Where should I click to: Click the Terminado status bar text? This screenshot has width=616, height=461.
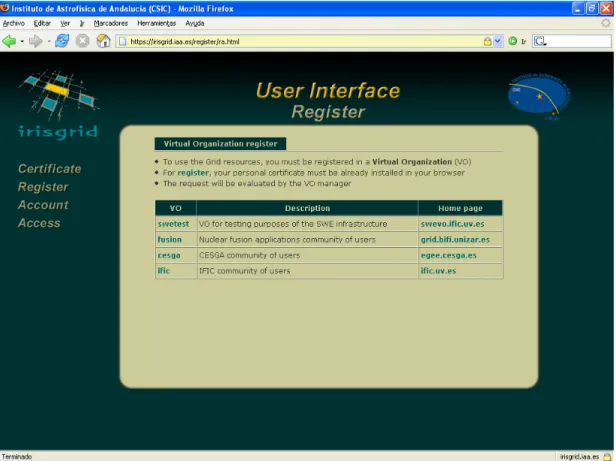point(17,456)
